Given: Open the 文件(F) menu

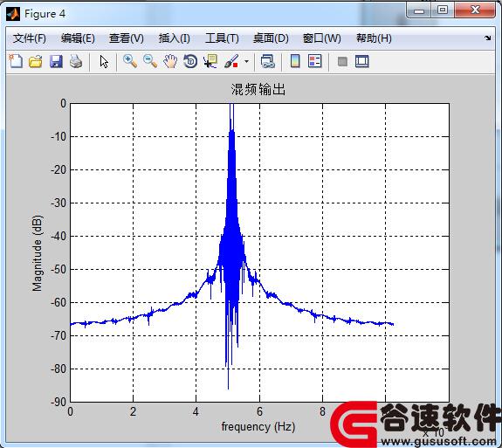Looking at the screenshot, I should coord(30,38).
